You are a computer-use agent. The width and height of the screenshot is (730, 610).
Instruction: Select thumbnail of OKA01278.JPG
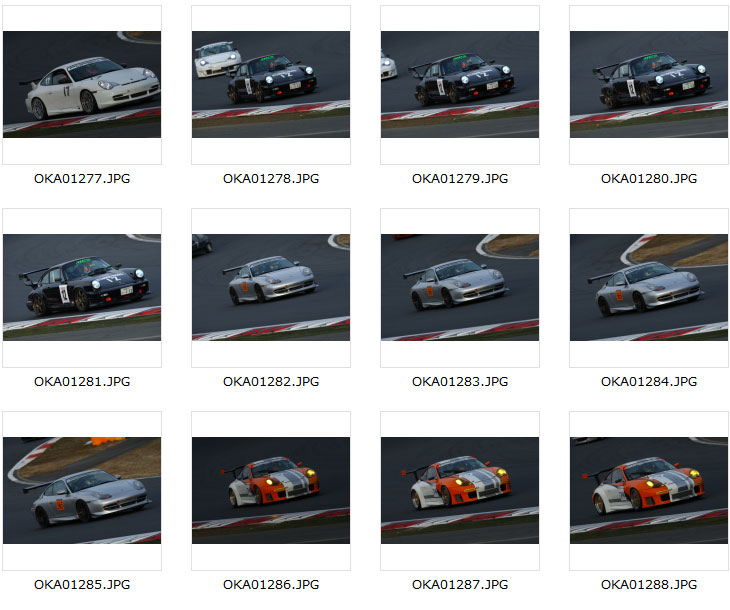pyautogui.click(x=271, y=84)
